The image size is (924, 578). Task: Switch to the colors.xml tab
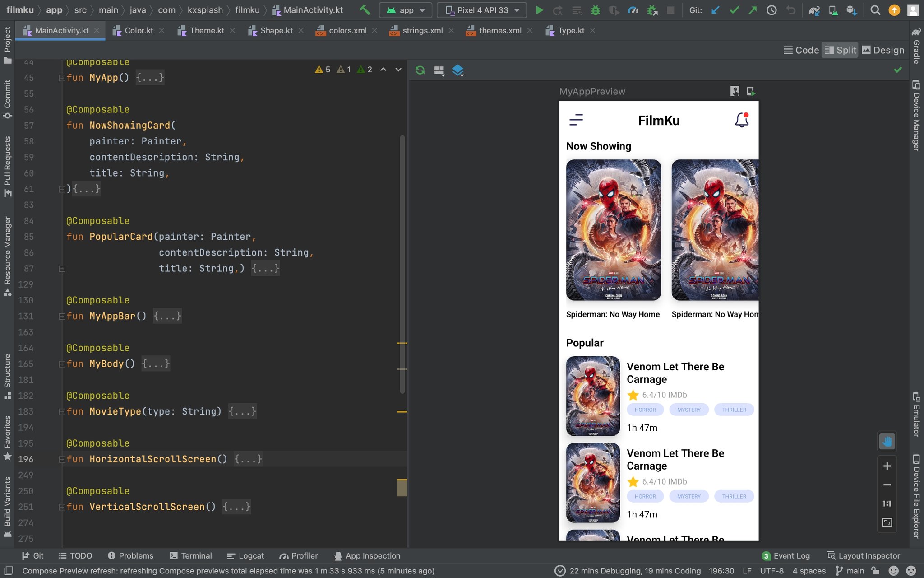pyautogui.click(x=347, y=30)
